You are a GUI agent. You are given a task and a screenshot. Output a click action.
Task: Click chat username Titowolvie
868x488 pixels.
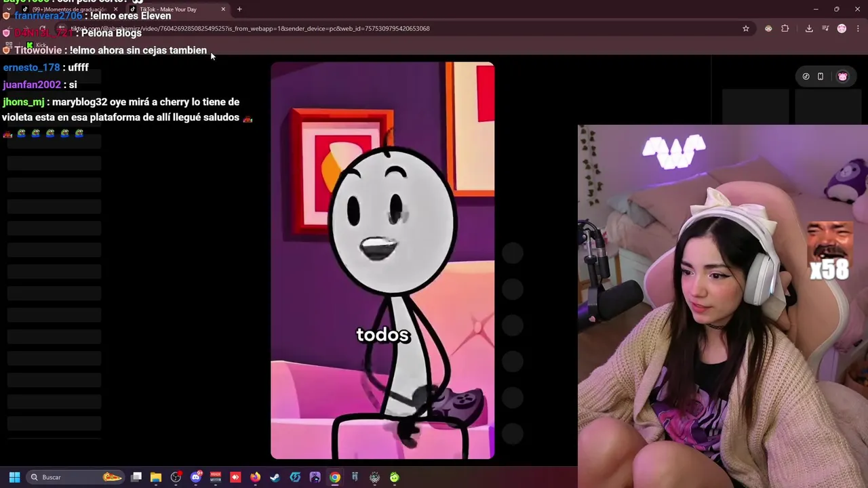point(38,50)
